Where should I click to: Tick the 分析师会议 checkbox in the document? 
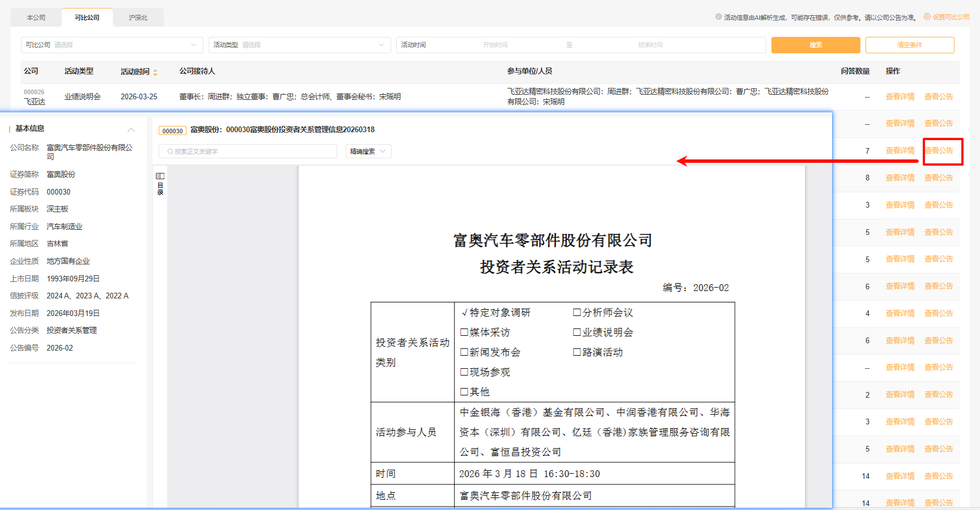click(x=576, y=313)
